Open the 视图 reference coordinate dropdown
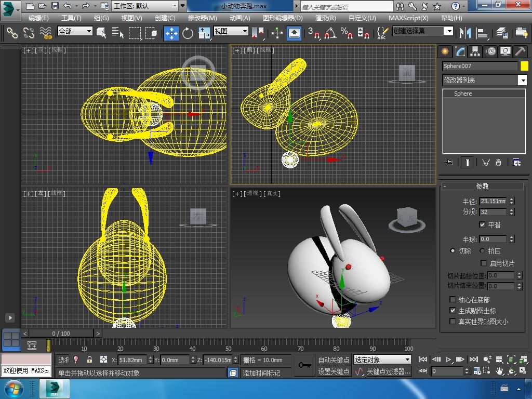532x399 pixels. (231, 31)
